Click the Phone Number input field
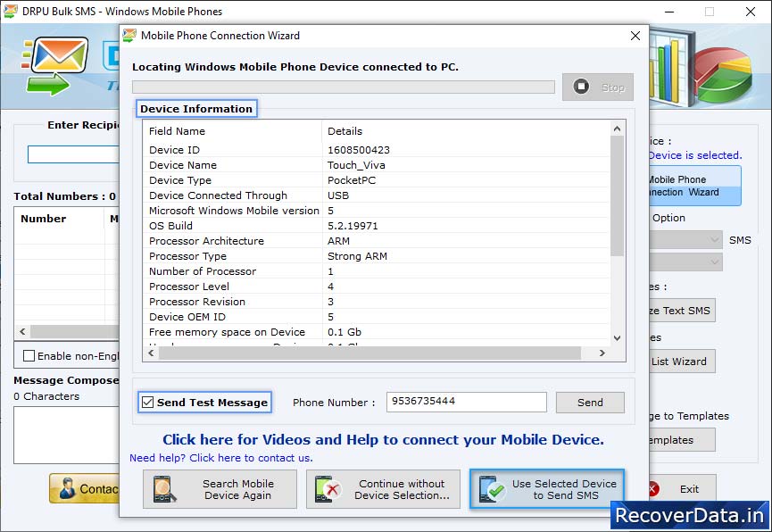Screen dimensions: 772x532 466,402
